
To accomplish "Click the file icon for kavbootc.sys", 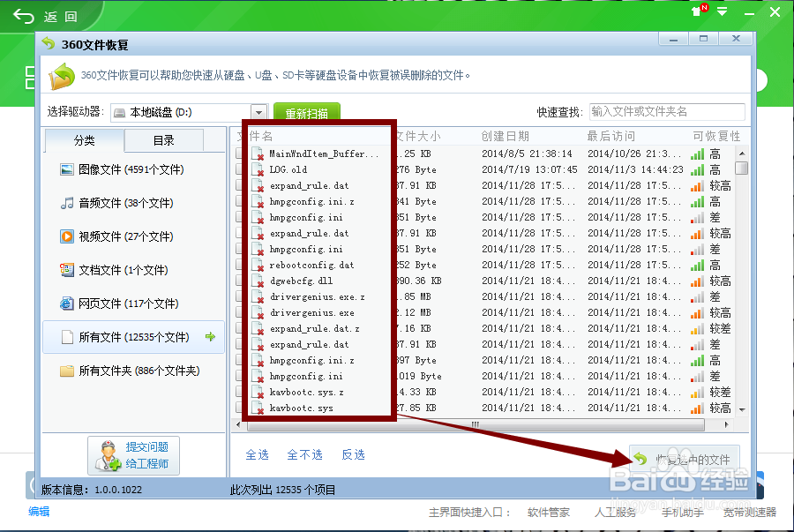I will point(258,408).
